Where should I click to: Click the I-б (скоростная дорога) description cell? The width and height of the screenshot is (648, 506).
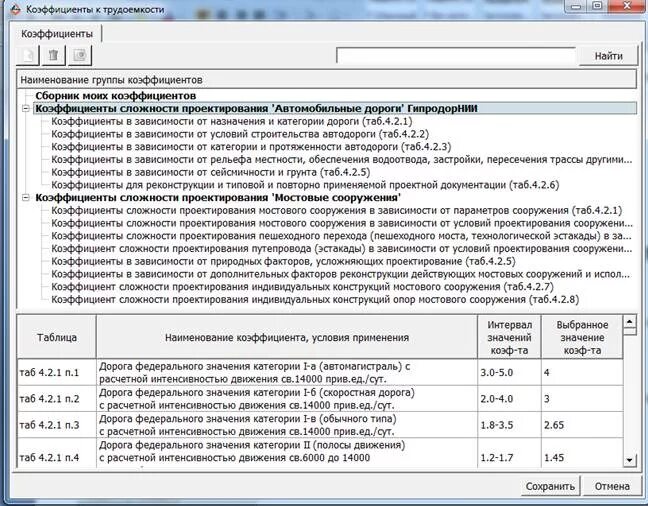tap(287, 399)
